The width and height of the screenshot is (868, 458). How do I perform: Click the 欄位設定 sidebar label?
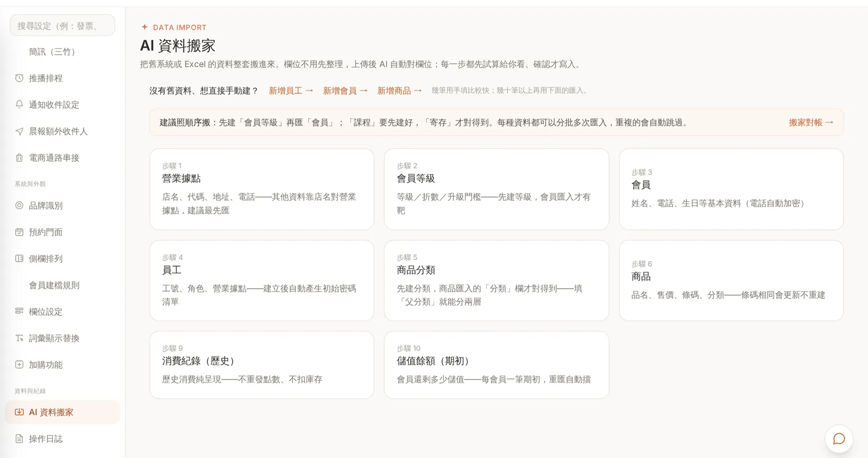pos(46,312)
